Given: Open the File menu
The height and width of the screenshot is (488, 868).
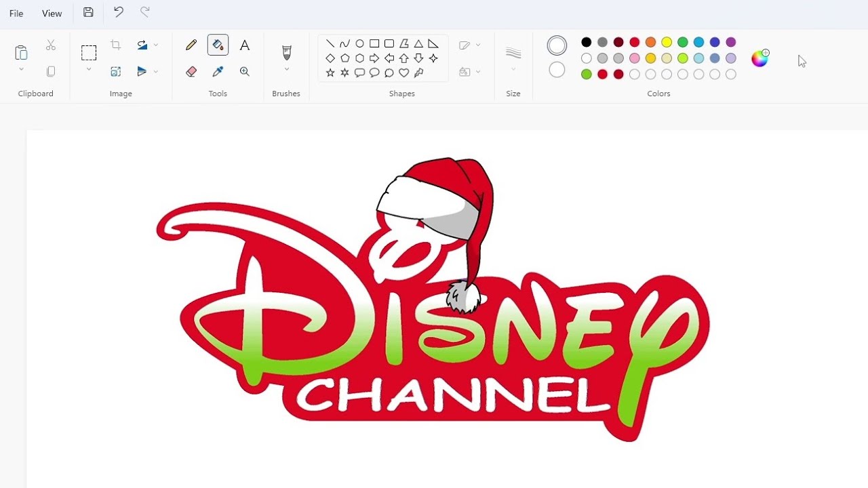Looking at the screenshot, I should (16, 14).
